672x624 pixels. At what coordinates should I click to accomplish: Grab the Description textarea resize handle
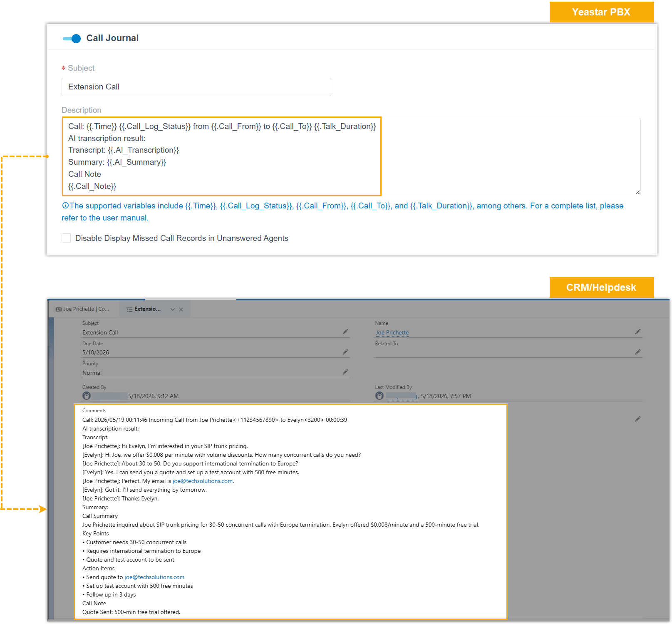637,192
